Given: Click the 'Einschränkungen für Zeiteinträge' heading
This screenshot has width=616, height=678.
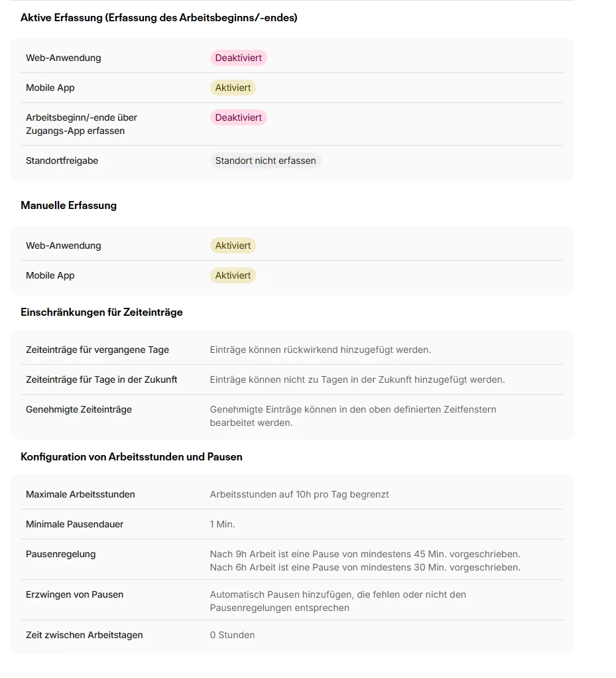Looking at the screenshot, I should point(101,312).
